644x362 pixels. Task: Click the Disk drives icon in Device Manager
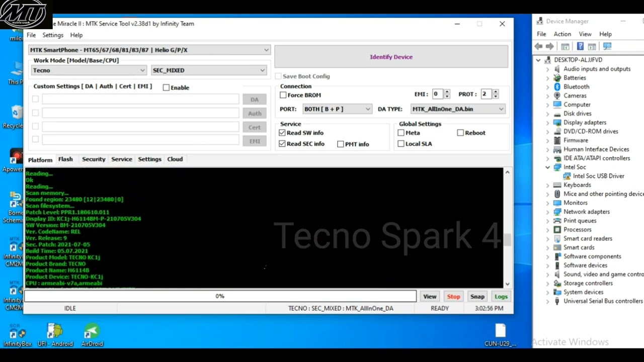point(557,114)
